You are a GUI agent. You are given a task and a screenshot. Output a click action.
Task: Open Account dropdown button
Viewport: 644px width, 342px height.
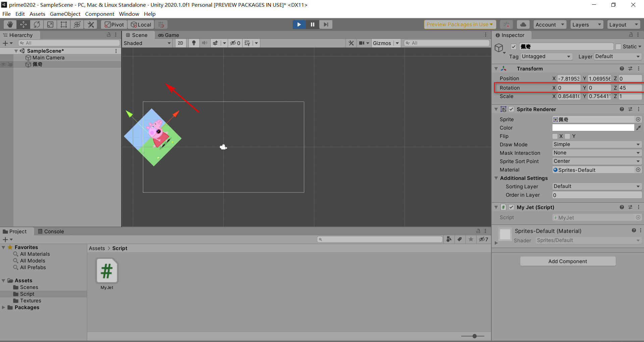[x=550, y=25]
